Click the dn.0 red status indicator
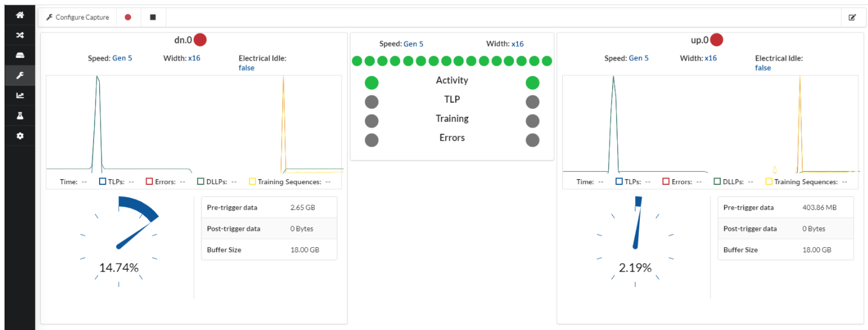The width and height of the screenshot is (868, 330). 200,40
